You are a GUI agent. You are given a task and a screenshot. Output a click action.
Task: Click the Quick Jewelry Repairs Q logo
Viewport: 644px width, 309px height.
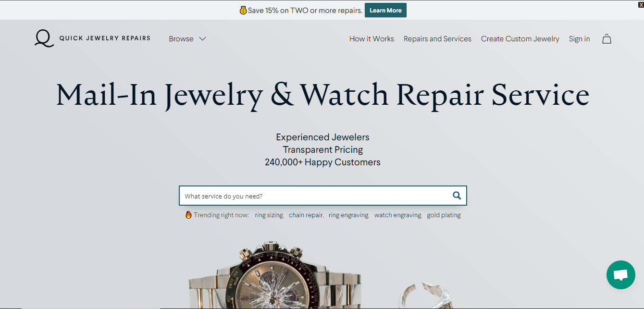pyautogui.click(x=44, y=38)
